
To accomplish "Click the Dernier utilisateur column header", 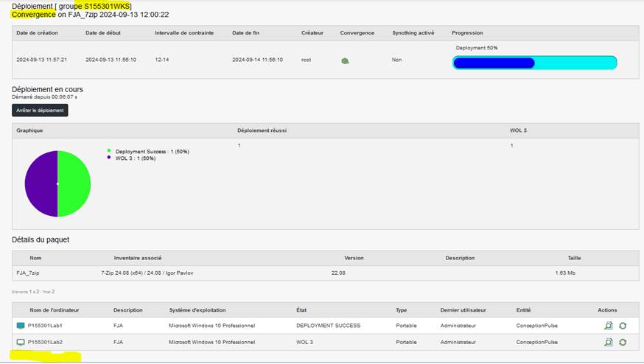I will [462, 310].
